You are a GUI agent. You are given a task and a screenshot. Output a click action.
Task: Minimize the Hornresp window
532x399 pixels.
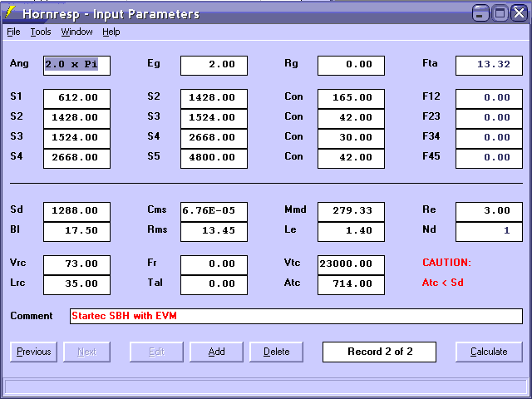tap(480, 13)
